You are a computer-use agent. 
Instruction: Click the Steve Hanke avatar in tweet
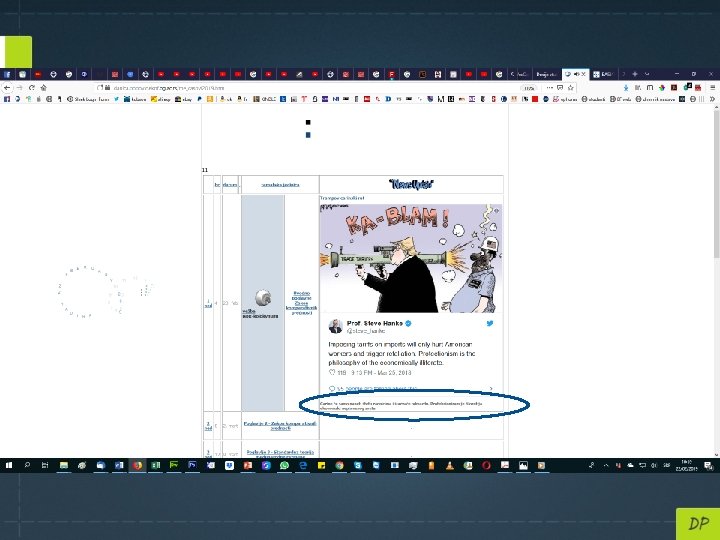point(336,326)
